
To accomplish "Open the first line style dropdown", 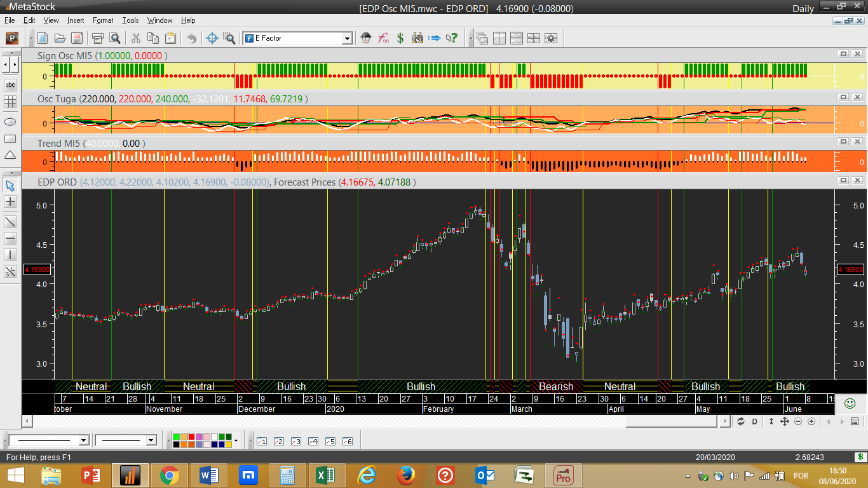I will pyautogui.click(x=83, y=440).
